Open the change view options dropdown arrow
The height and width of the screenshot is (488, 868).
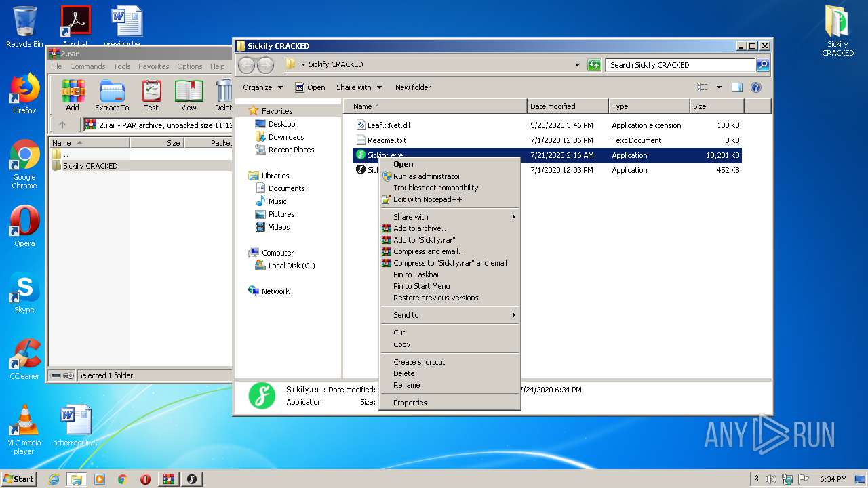click(719, 87)
